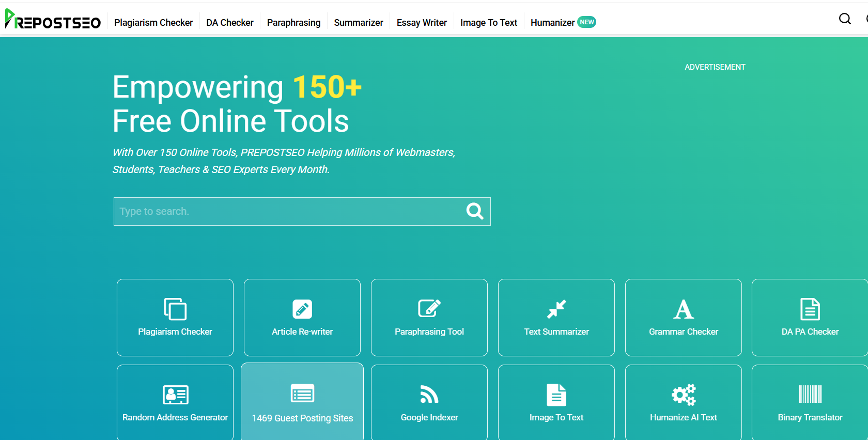The height and width of the screenshot is (440, 868).
Task: Open the Grammar Checker card label
Action: [684, 332]
